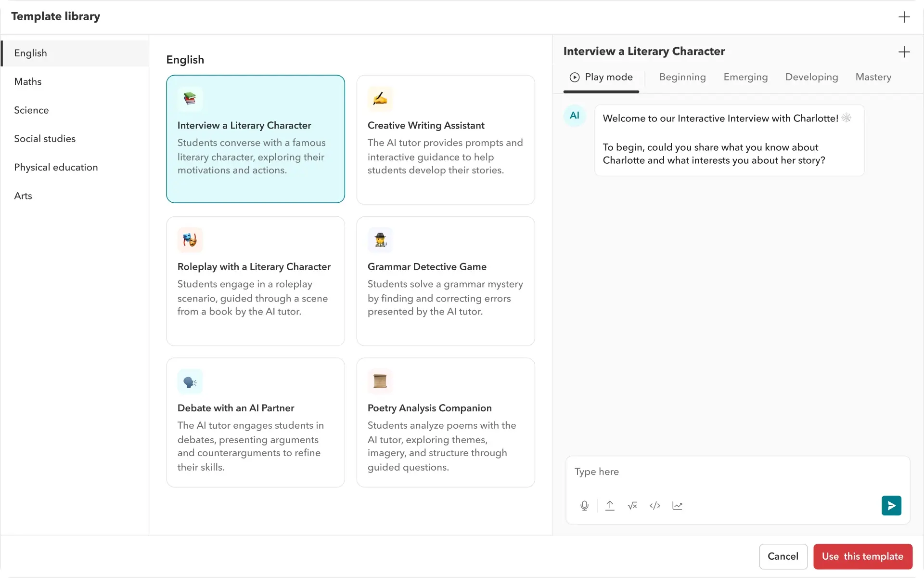Select the chart insertion icon
Screen dimensions: 924x578
click(x=677, y=505)
